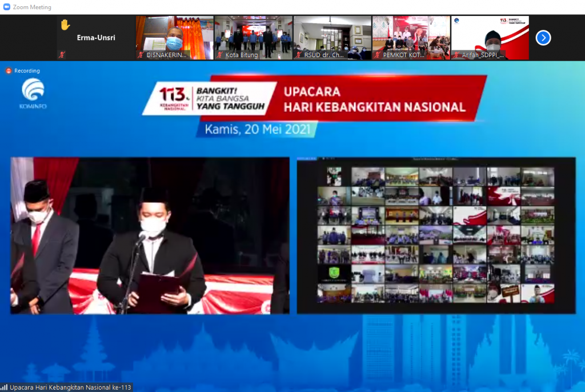585x392 pixels.
Task: Click the network signal strength bars icon
Action: [5, 387]
